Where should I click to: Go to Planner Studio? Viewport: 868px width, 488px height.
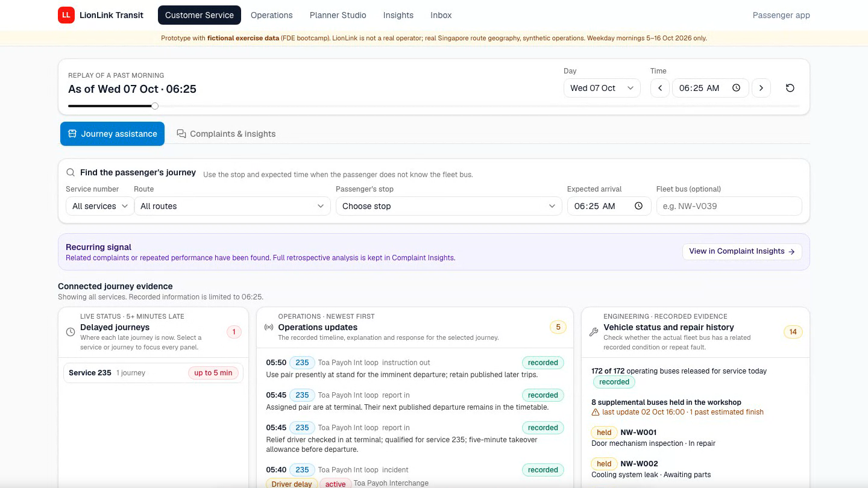coord(338,15)
